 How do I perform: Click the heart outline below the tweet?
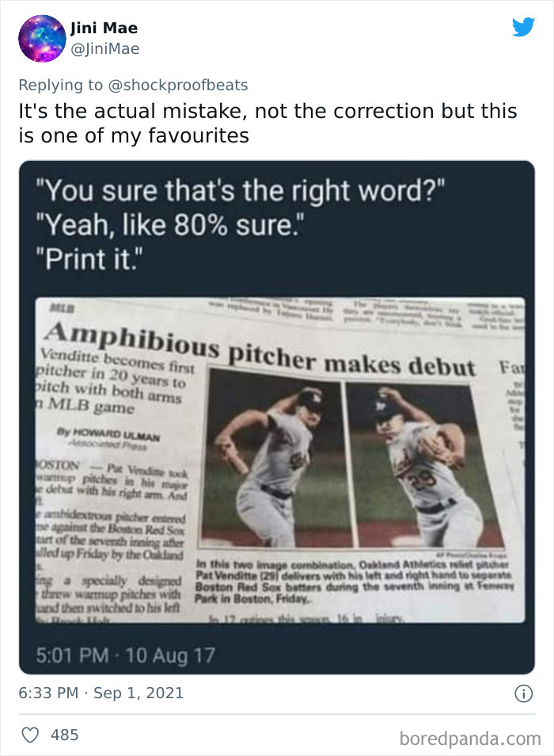29,735
